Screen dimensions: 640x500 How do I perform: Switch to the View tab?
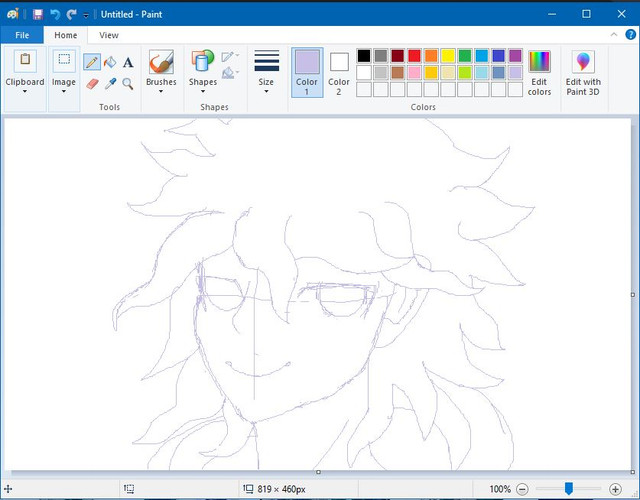pos(109,35)
